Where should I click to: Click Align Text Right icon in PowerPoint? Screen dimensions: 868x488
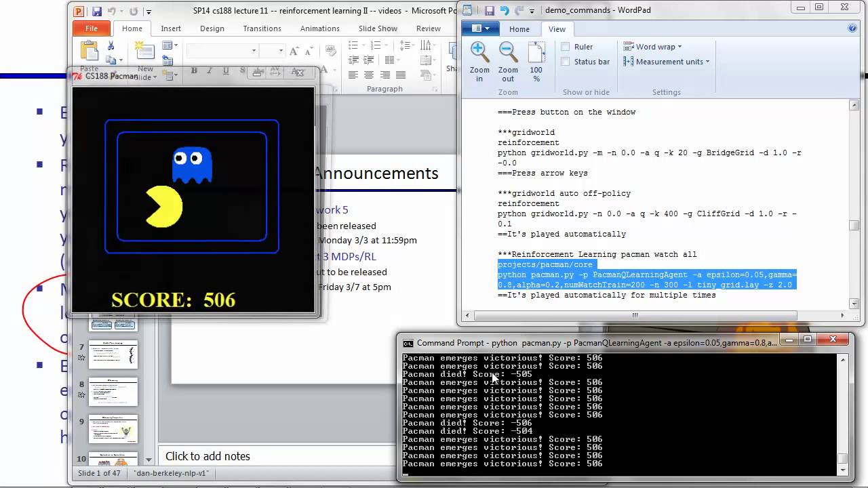pyautogui.click(x=384, y=75)
